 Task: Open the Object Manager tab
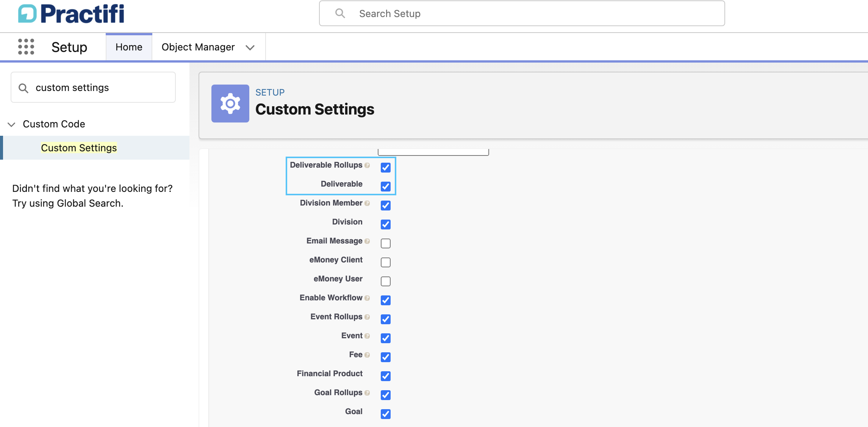(198, 47)
